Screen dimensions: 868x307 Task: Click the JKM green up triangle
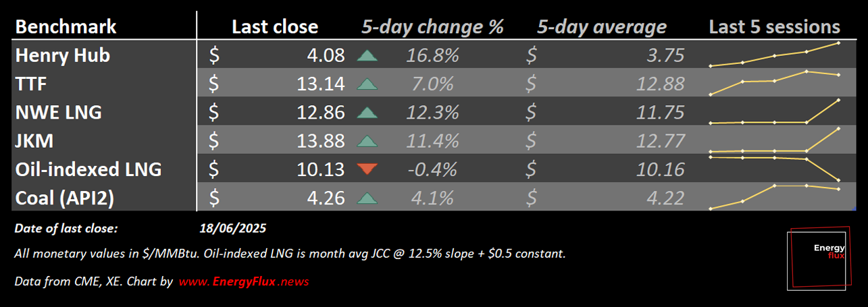point(366,141)
